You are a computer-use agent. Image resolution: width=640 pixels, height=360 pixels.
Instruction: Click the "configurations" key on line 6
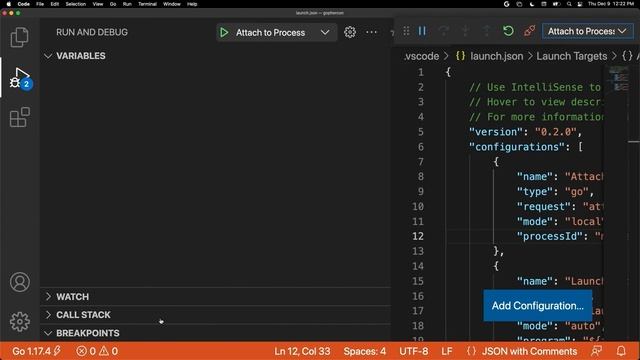coord(517,147)
